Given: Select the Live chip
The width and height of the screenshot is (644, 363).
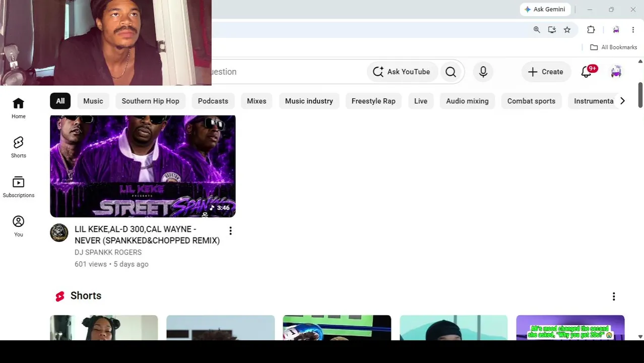Looking at the screenshot, I should (x=421, y=101).
